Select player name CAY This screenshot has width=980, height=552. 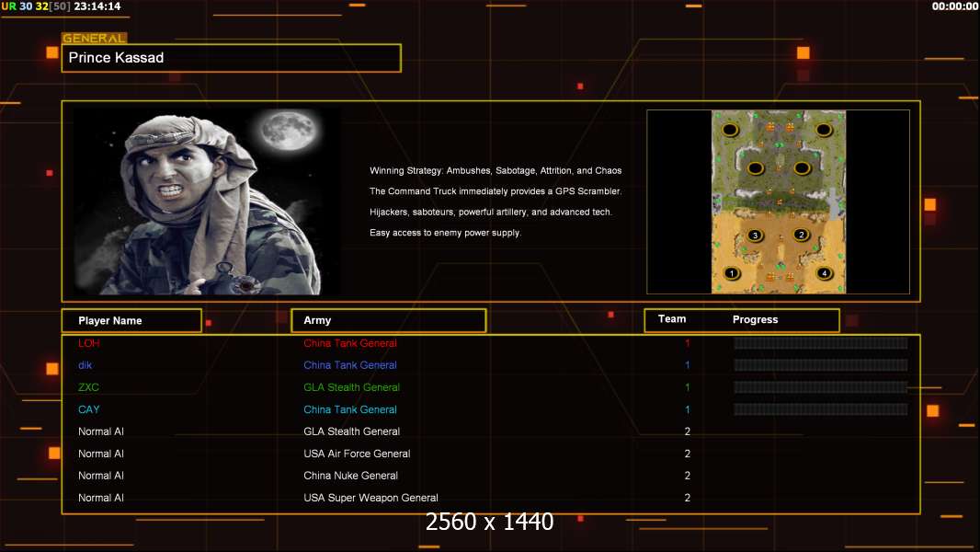(x=89, y=409)
